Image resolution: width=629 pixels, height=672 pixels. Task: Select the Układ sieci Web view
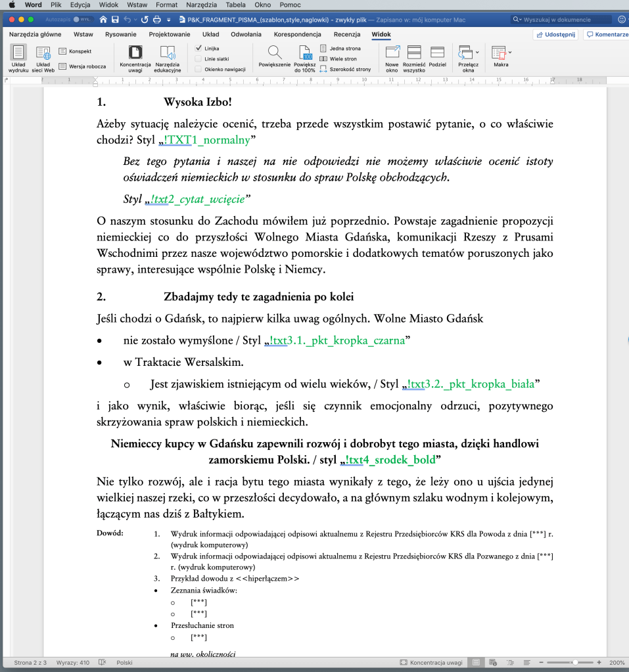tap(43, 56)
